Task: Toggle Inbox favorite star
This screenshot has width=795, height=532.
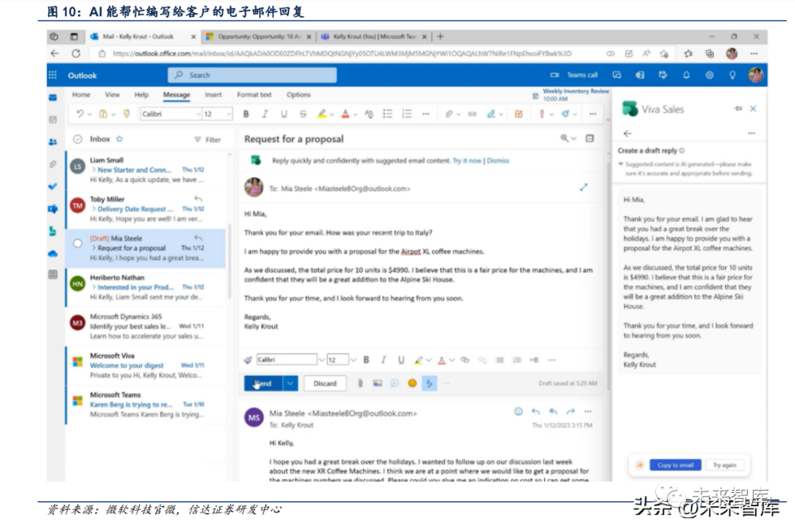Action: coord(120,139)
